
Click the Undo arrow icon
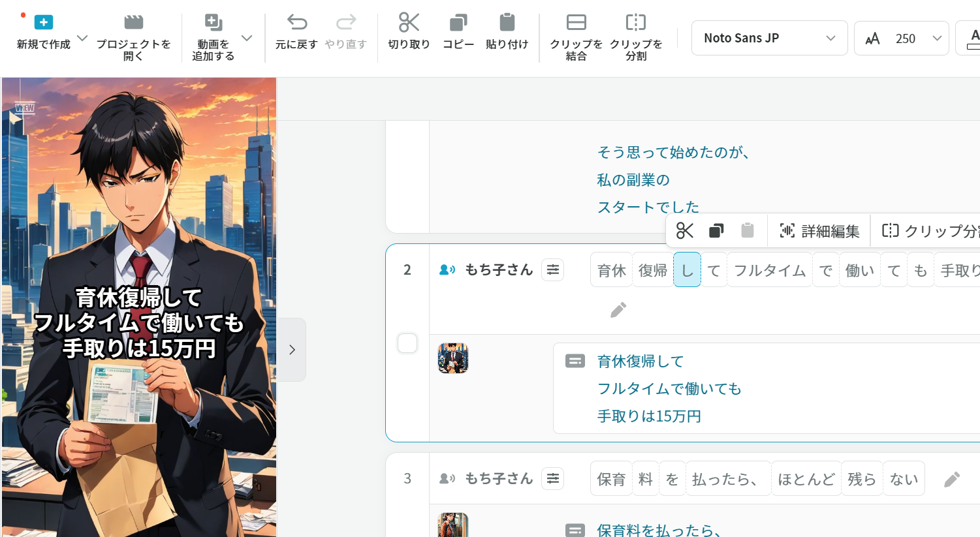click(296, 23)
